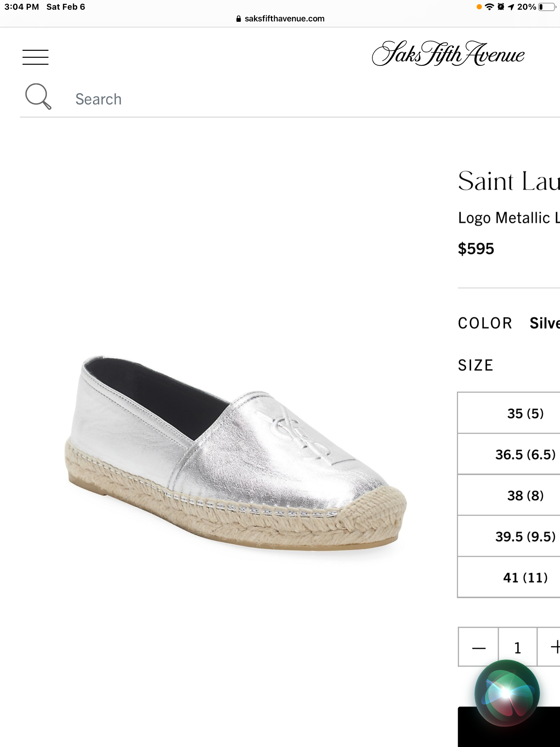This screenshot has height=747, width=560.
Task: Decrease quantity with the minus button
Action: point(479,647)
